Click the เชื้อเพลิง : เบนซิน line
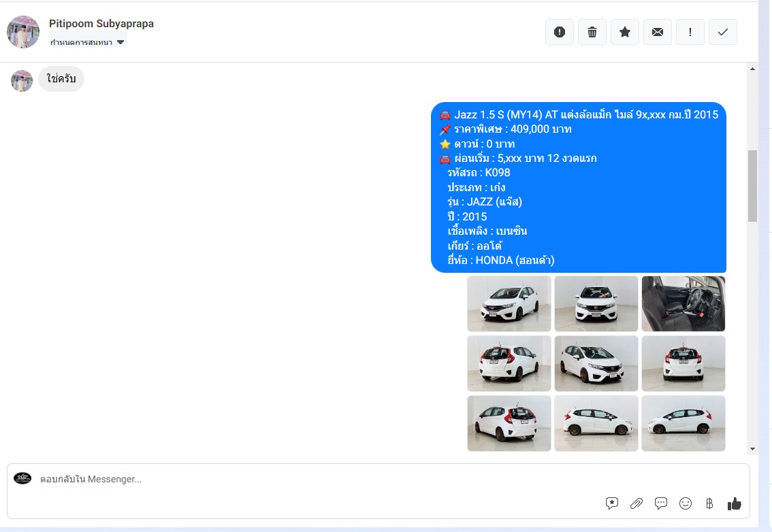The image size is (772, 532). pyautogui.click(x=487, y=231)
